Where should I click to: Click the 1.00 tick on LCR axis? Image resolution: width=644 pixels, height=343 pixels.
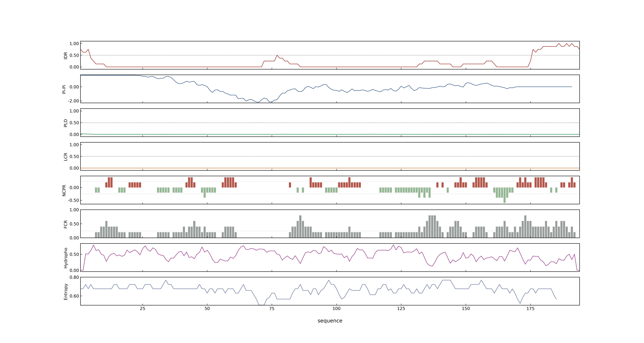coord(74,145)
